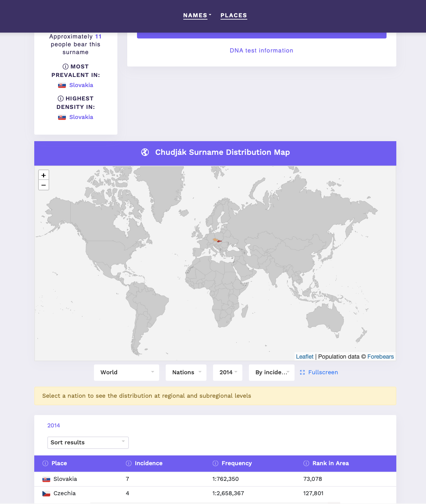Click the Fullscreen expand icon
426x504 pixels.
click(302, 372)
